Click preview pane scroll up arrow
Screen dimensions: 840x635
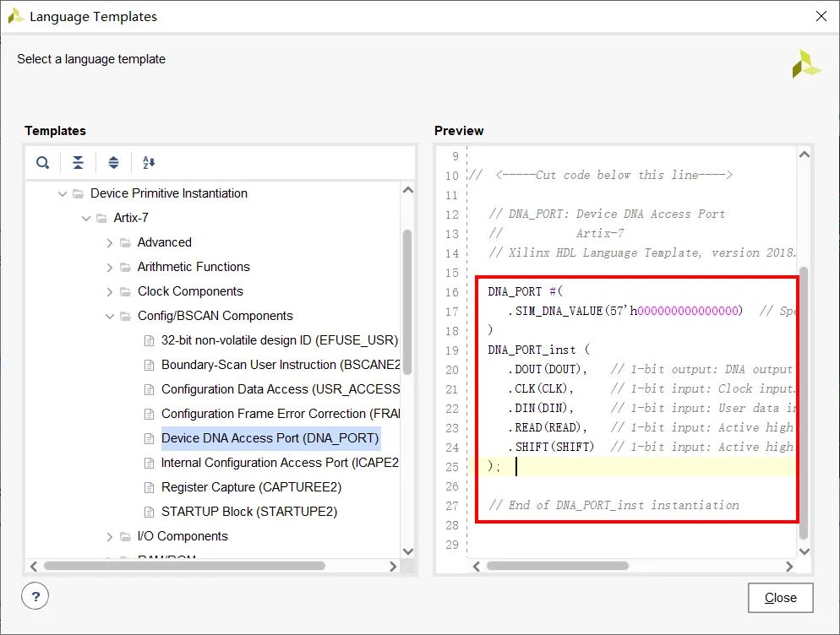pyautogui.click(x=805, y=155)
